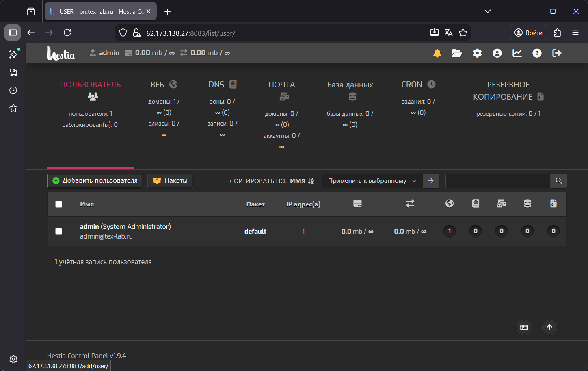Toggle the select-all users checkbox
588x371 pixels.
pyautogui.click(x=59, y=204)
